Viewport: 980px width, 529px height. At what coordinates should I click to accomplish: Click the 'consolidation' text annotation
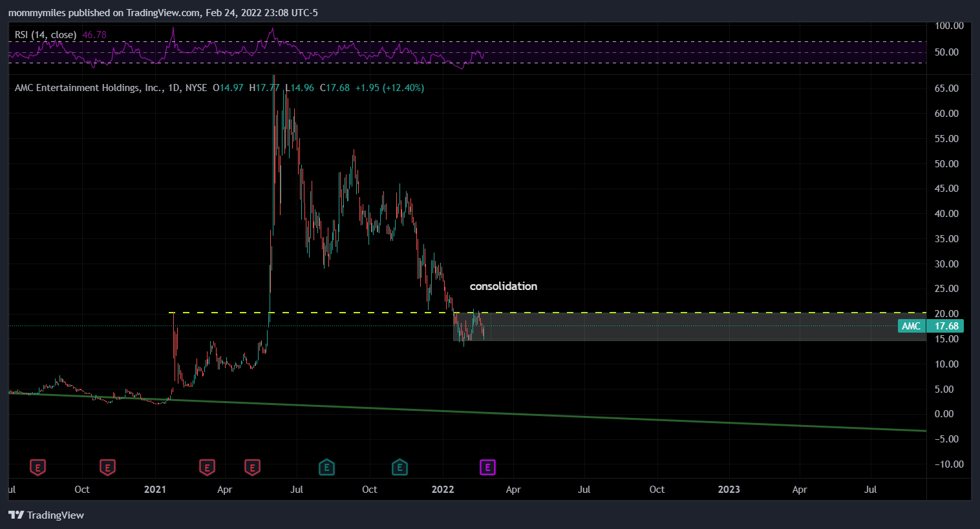[x=504, y=286]
